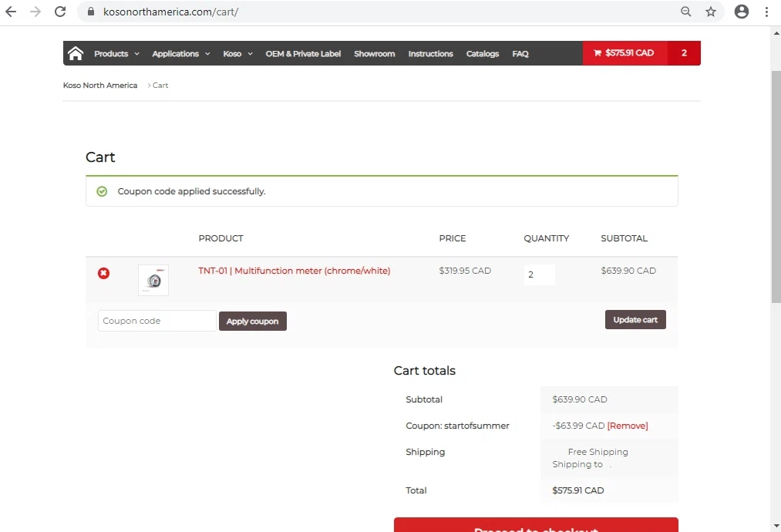Click the cart item count badge 2
Viewport: 781px width, 532px height.
tap(684, 52)
